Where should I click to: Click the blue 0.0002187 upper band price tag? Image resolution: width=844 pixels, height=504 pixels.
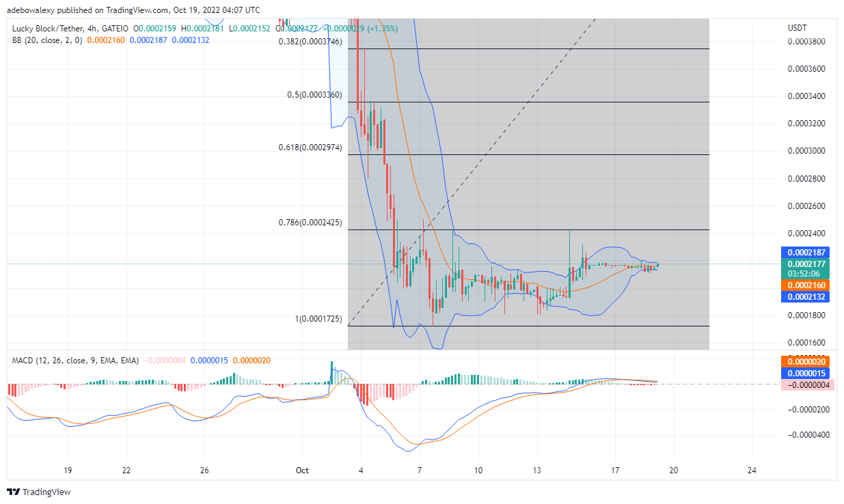point(804,253)
